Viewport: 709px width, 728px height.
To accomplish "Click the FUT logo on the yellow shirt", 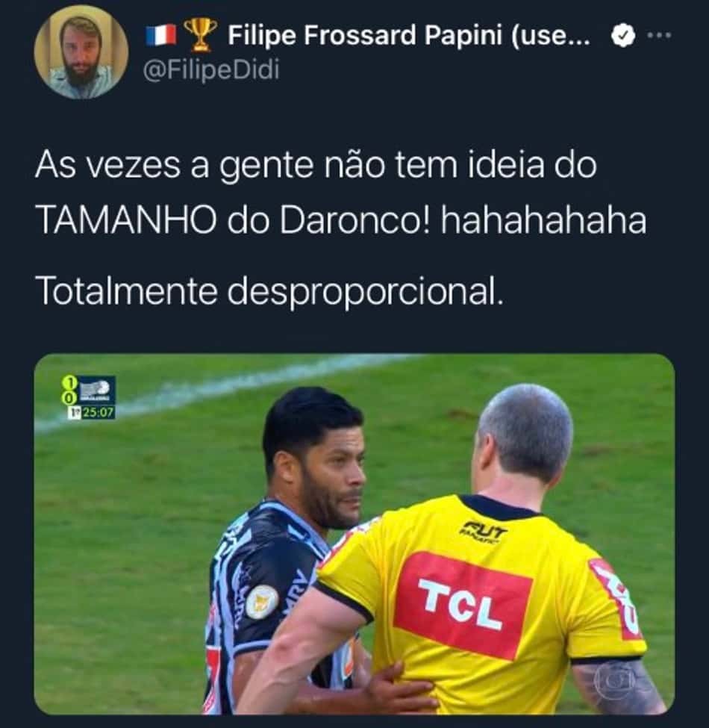I will tap(484, 531).
